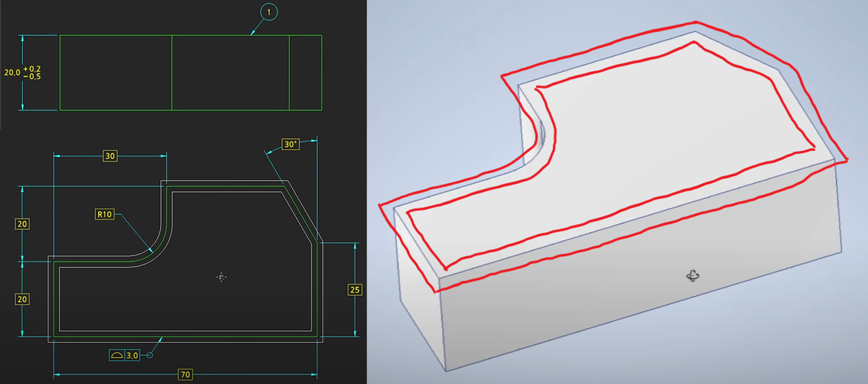Click the all-around circle symbol on the tolerance leader
The height and width of the screenshot is (384, 868).
coord(150,355)
